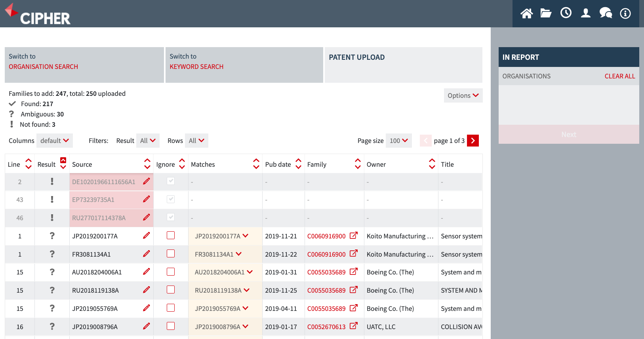The width and height of the screenshot is (644, 339).
Task: Open the history clock icon
Action: (x=566, y=13)
